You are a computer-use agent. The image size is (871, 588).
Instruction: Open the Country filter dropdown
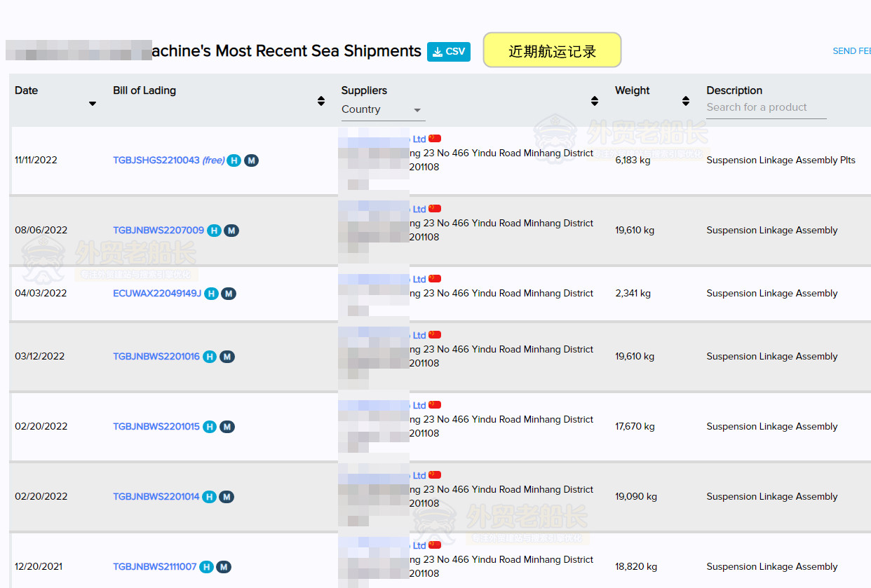click(x=383, y=110)
